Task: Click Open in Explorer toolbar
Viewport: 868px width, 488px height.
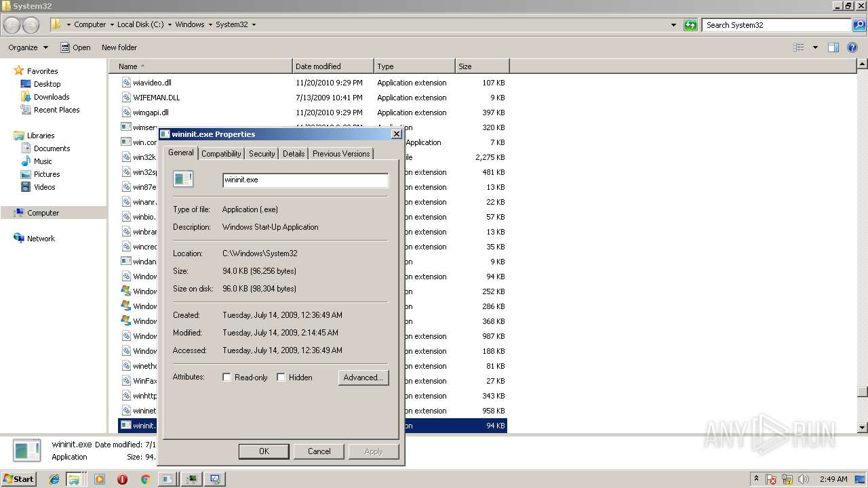Action: point(75,47)
